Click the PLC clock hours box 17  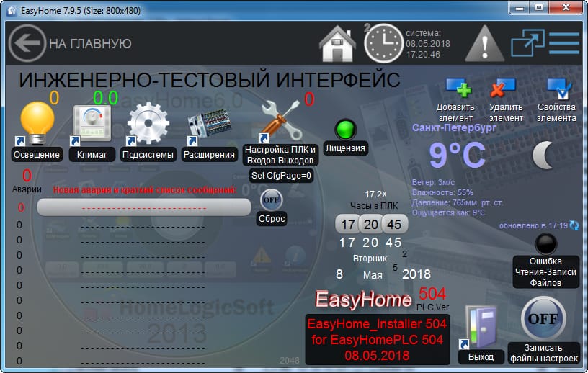click(x=347, y=224)
